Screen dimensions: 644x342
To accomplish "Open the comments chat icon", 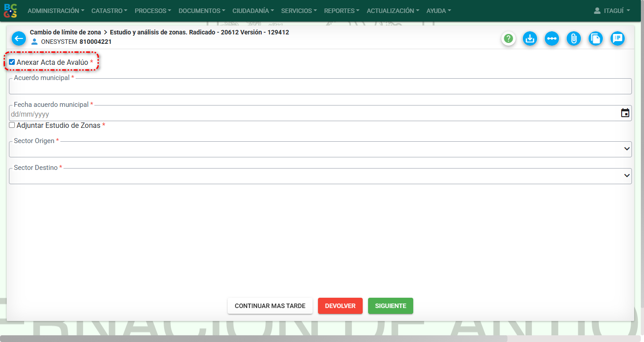I will click(617, 39).
